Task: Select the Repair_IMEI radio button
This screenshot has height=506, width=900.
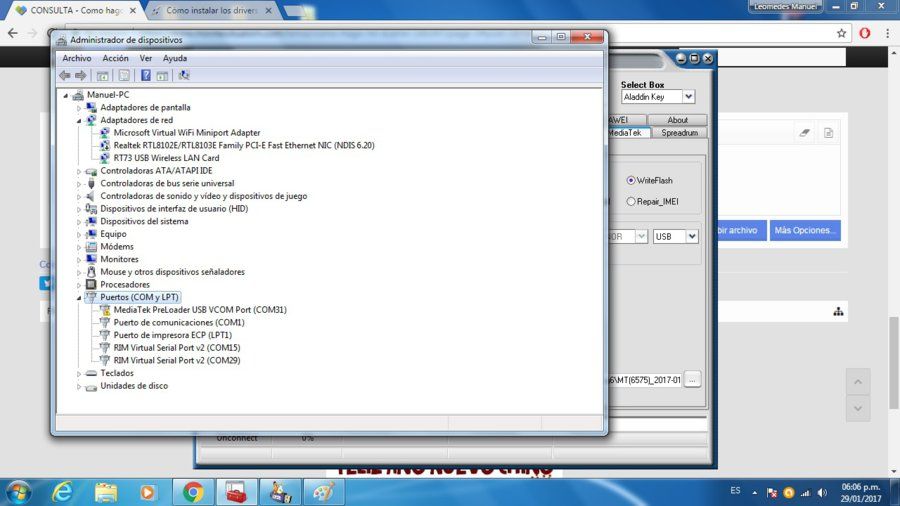Action: point(631,201)
